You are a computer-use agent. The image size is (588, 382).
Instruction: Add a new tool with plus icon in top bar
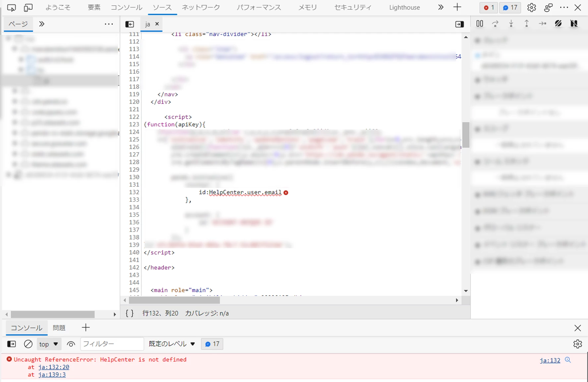(x=457, y=7)
